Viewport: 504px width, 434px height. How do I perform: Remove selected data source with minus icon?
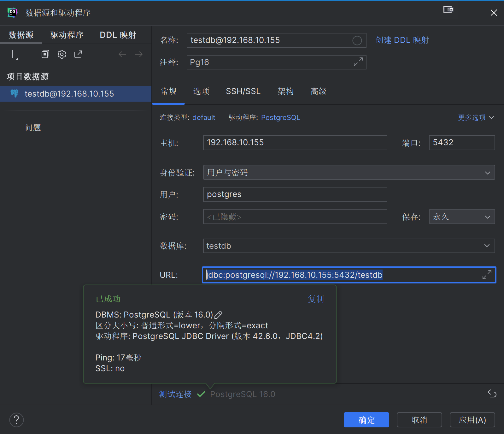(x=29, y=54)
